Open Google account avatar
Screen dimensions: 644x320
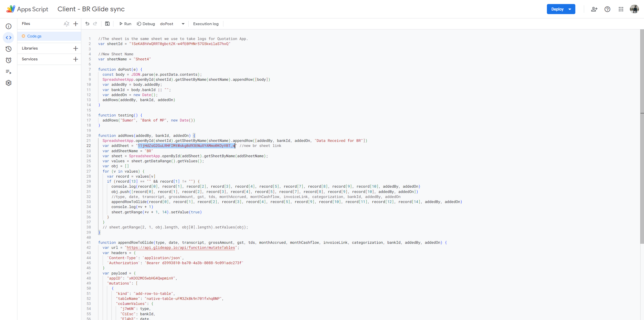point(634,9)
